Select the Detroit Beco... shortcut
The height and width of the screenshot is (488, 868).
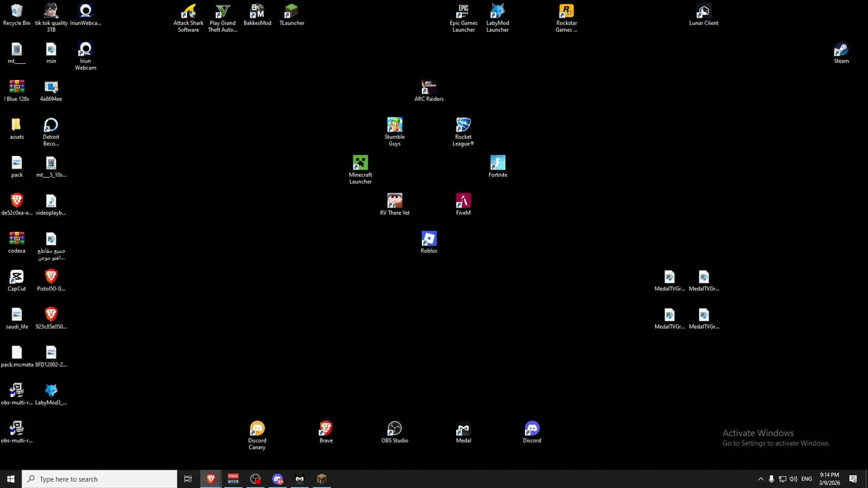(51, 132)
